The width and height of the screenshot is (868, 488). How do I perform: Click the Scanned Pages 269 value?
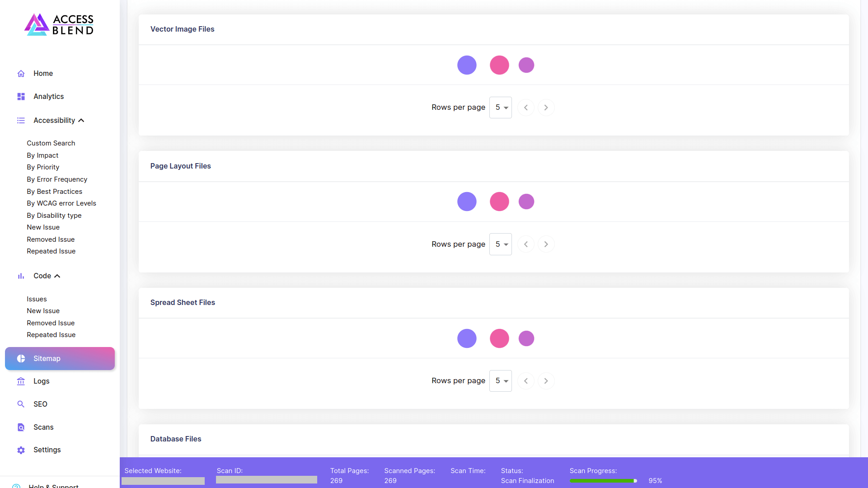(x=390, y=481)
